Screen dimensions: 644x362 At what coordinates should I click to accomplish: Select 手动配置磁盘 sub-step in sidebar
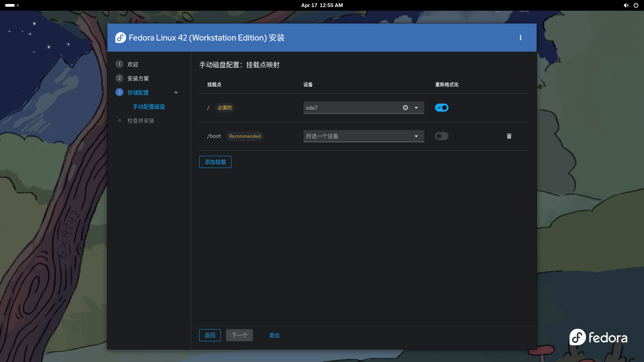coord(149,107)
